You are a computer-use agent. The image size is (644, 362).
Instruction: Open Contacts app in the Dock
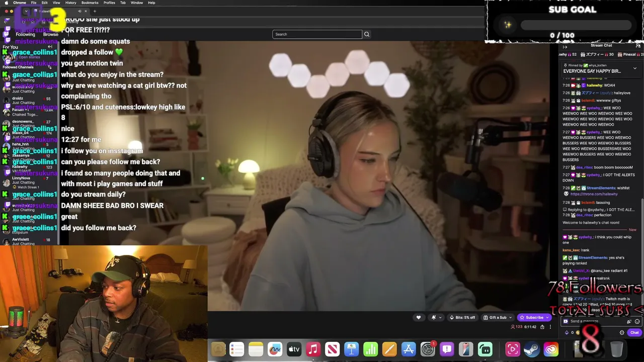click(x=218, y=349)
